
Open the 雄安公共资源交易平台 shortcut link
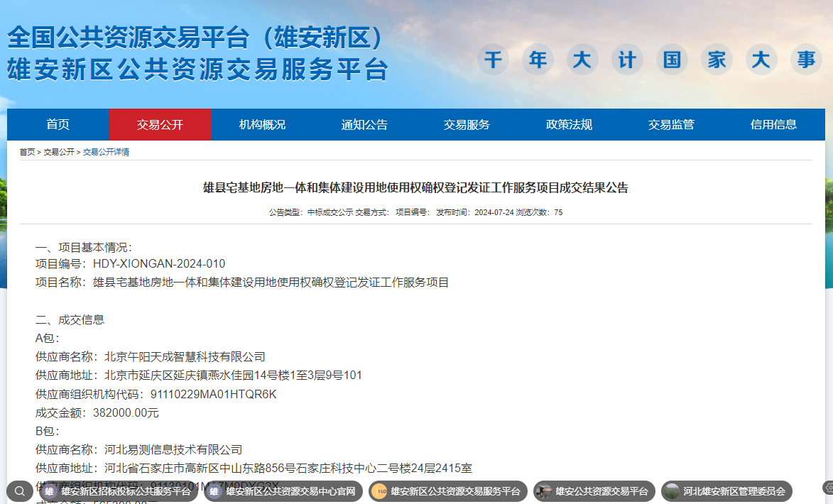[601, 491]
